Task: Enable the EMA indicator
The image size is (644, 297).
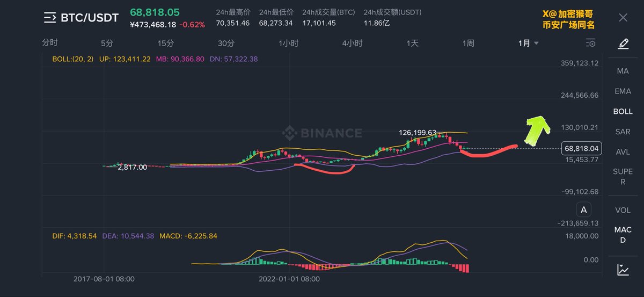Action: (623, 91)
